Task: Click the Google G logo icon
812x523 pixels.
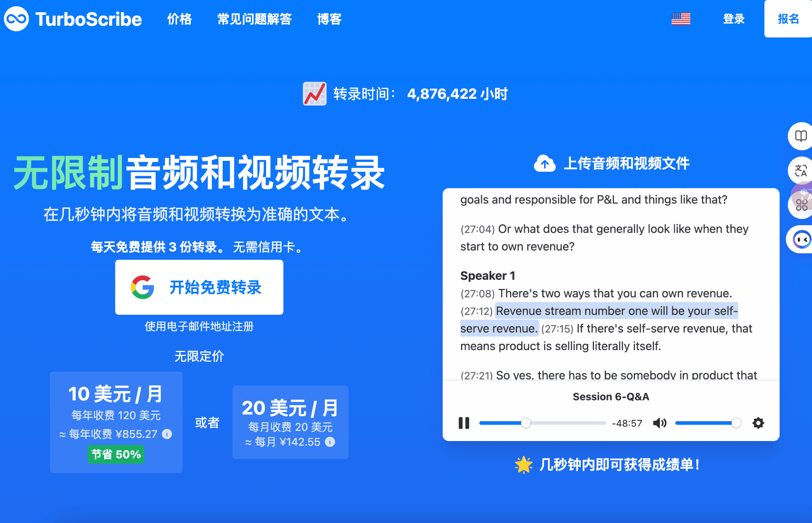Action: pos(142,287)
